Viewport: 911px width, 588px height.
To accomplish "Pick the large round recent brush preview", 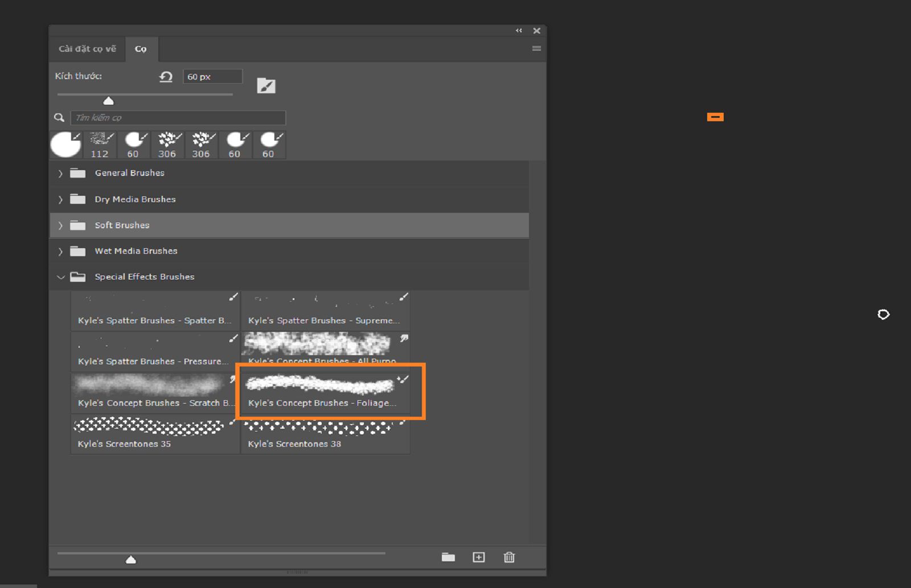I will click(x=66, y=145).
